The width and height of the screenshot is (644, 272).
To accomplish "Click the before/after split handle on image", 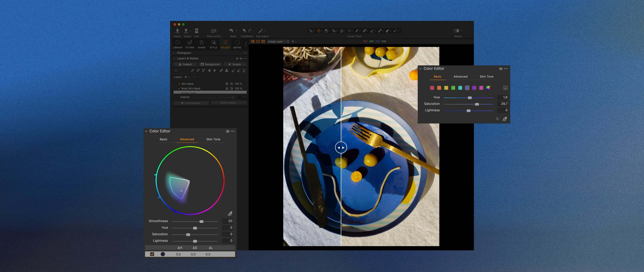I will [x=341, y=147].
